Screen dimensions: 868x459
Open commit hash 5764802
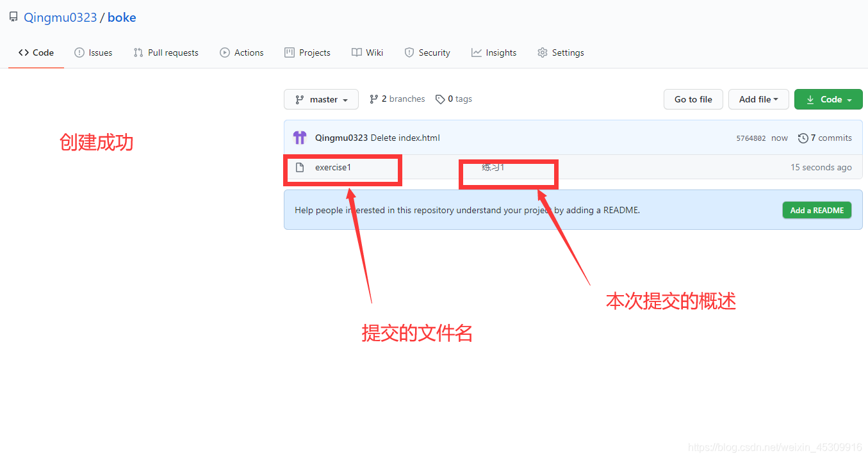(x=751, y=138)
